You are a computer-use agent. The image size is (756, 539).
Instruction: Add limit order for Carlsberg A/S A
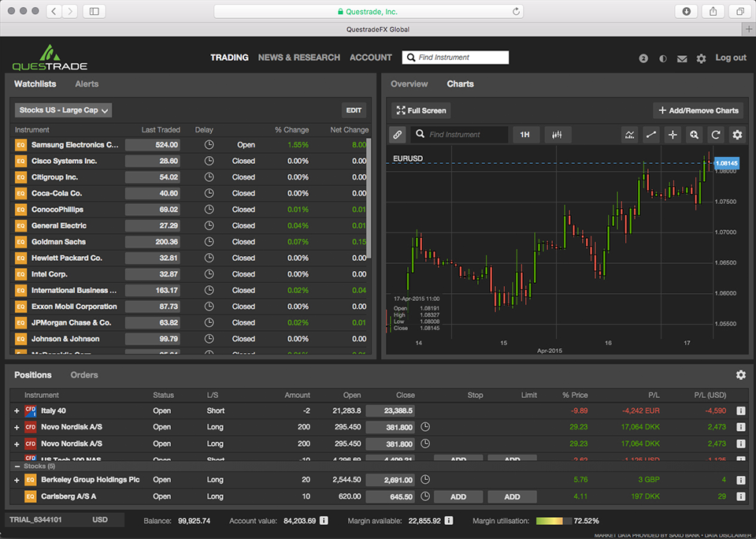(512, 497)
